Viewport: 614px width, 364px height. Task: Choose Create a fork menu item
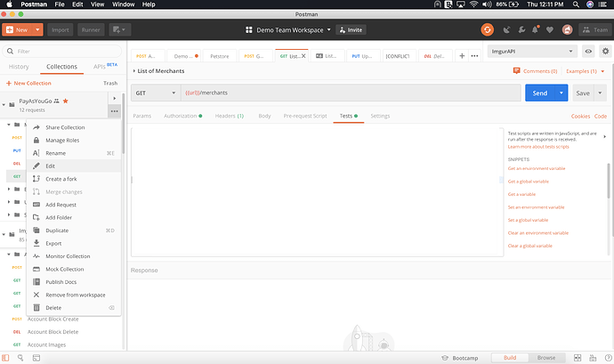click(74, 179)
